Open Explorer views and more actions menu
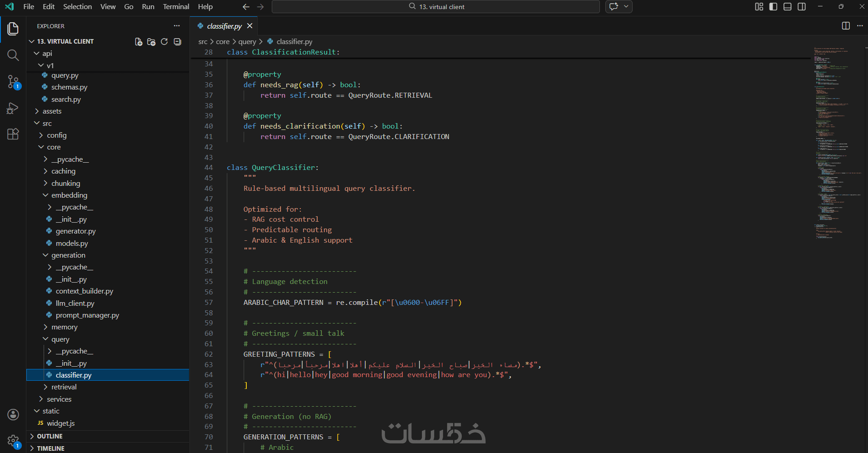The image size is (868, 453). (177, 26)
